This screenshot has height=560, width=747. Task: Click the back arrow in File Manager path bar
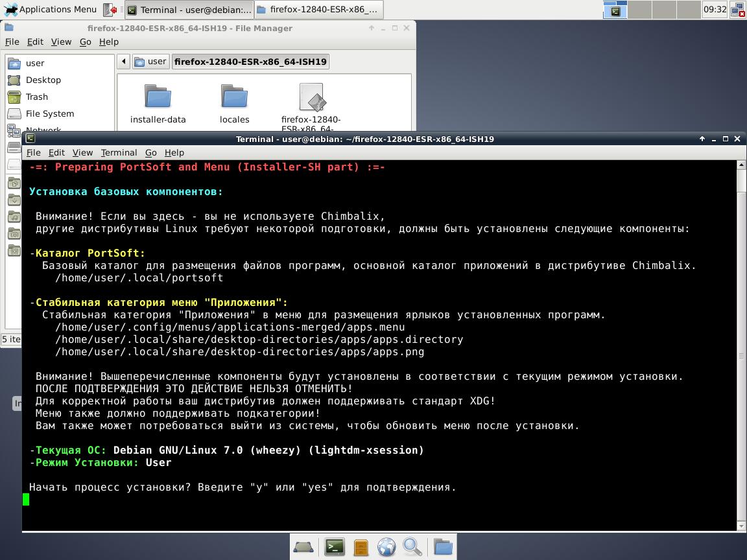(123, 62)
